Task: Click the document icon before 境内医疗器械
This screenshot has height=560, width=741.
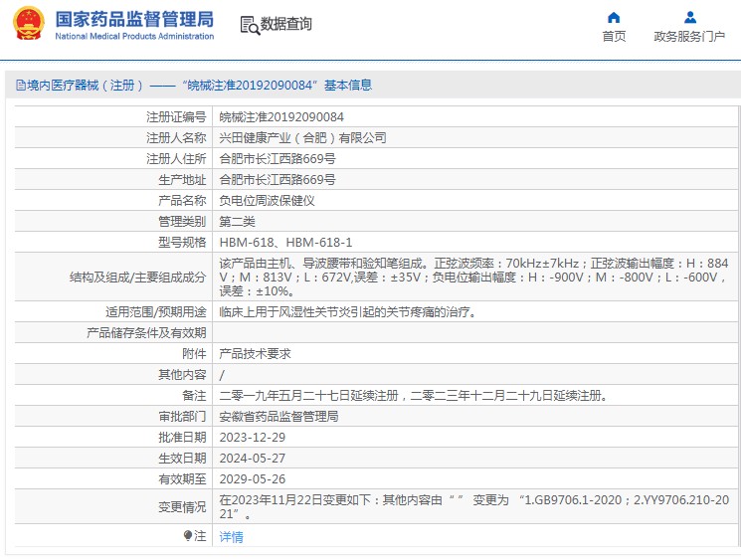Action: pos(21,86)
